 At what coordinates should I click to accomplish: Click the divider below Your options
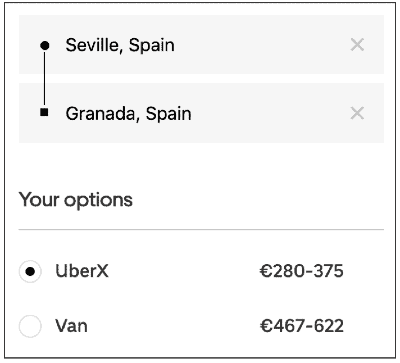pyautogui.click(x=201, y=230)
